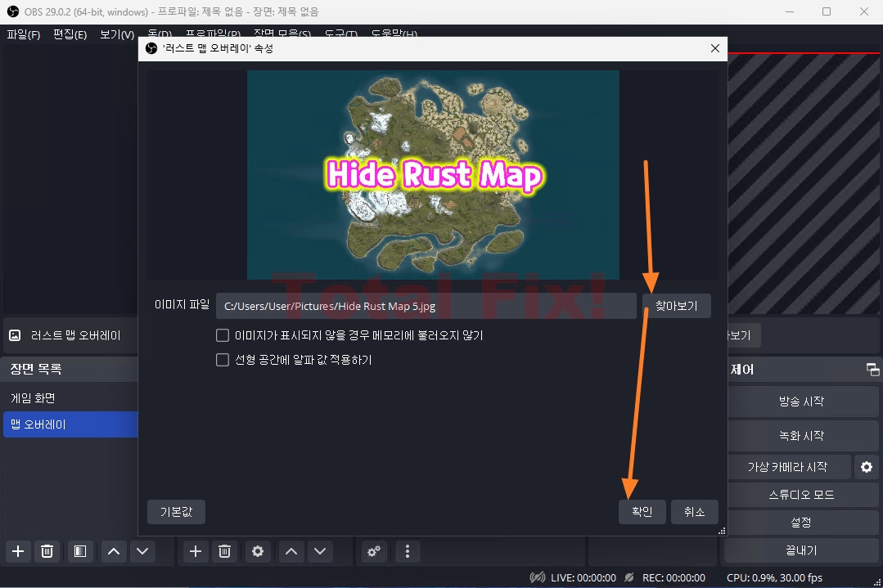
Task: Open OBS 설정 in the controls dock
Action: pos(801,523)
